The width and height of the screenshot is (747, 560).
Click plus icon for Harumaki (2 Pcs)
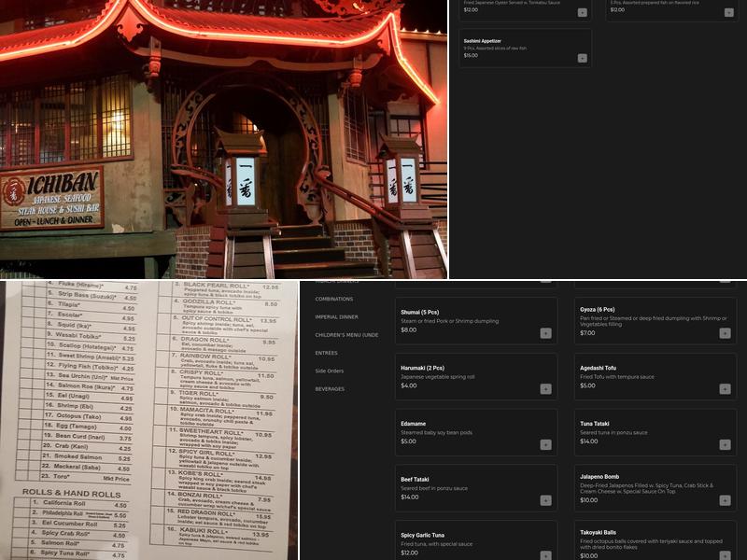pyautogui.click(x=545, y=389)
